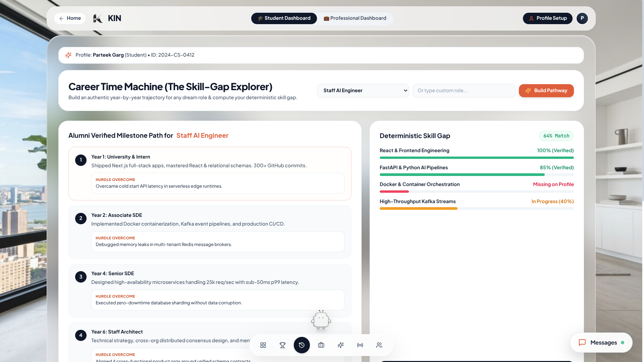
Task: Click the "Year 6: Staff Architect" milestone title
Action: coord(117,332)
